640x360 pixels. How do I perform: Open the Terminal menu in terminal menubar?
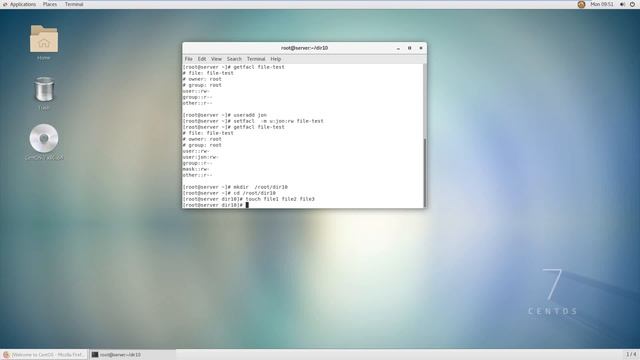pyautogui.click(x=256, y=59)
